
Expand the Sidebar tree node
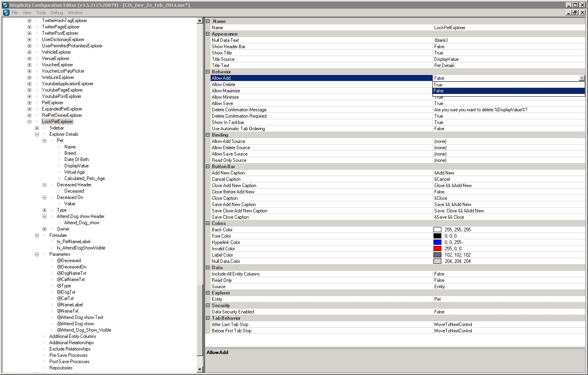(37, 128)
